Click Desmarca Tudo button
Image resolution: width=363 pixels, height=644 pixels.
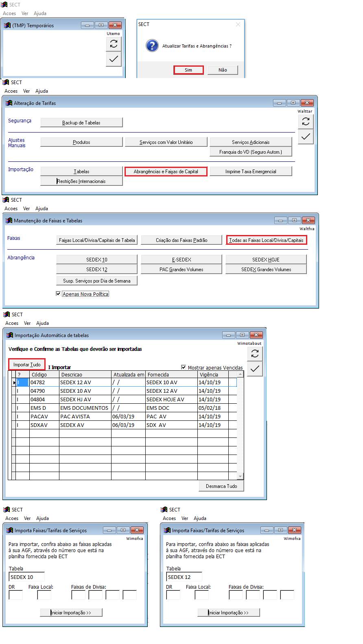(221, 486)
